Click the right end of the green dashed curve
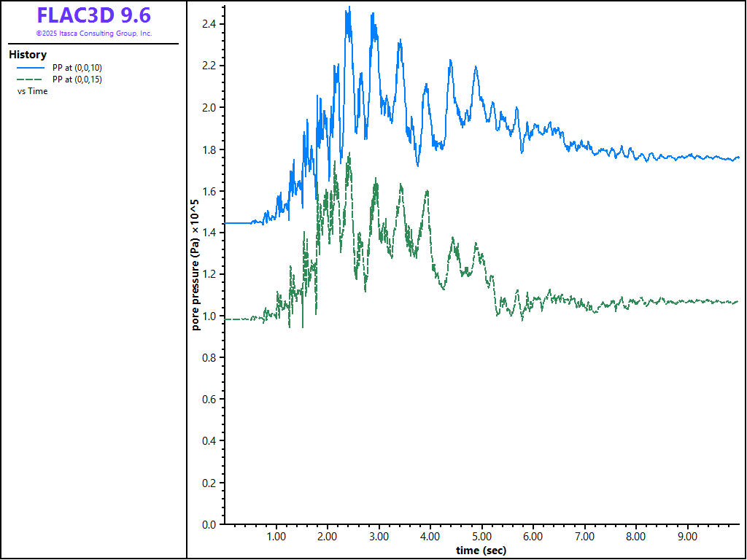This screenshot has height=560, width=747. tap(736, 302)
